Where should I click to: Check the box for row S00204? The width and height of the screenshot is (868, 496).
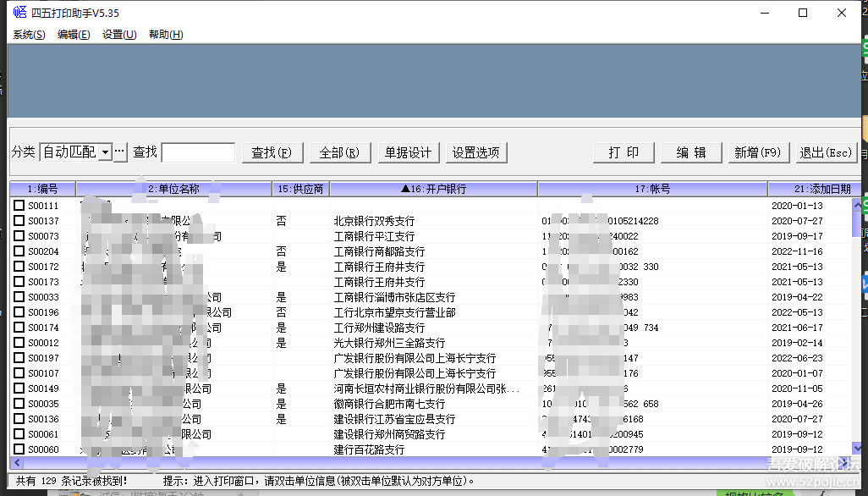coord(19,251)
